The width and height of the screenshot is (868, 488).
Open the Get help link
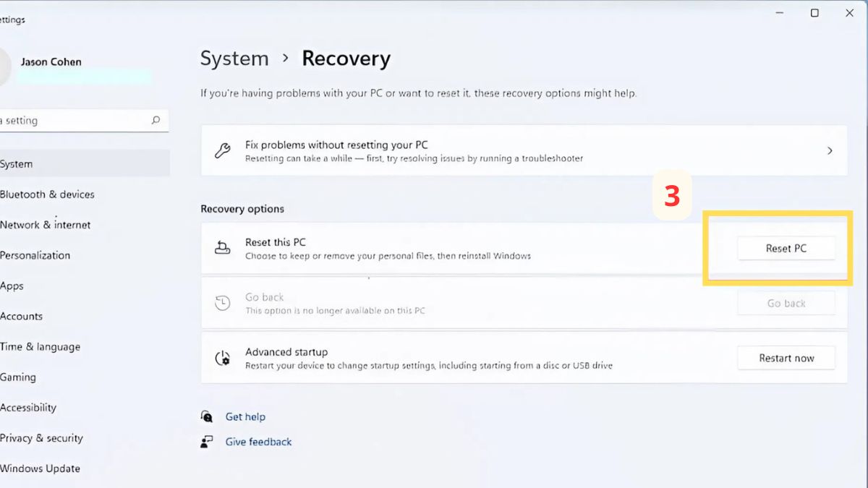point(245,417)
